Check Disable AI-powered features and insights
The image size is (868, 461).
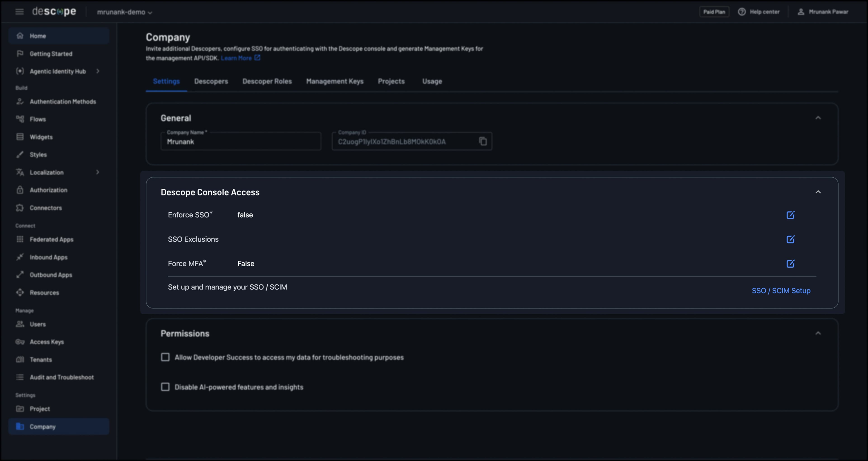point(165,387)
